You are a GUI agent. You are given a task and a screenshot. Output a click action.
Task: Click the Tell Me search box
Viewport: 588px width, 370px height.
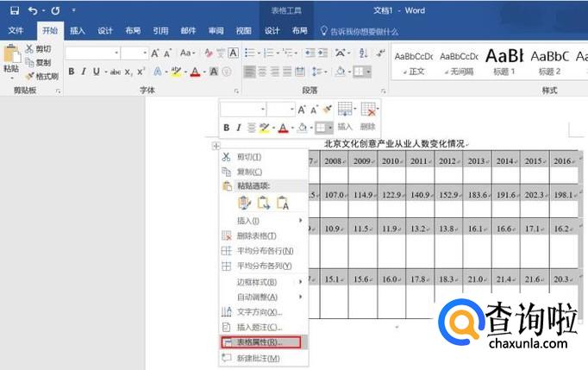(360, 32)
